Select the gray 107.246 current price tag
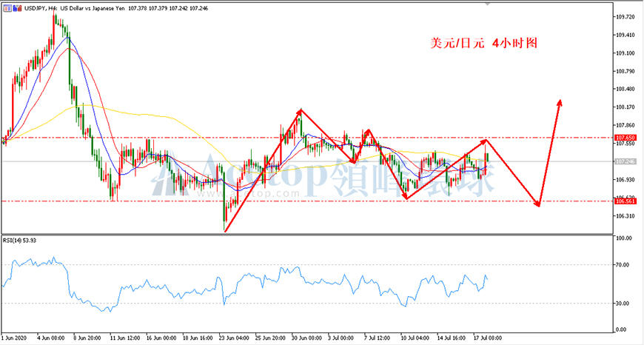 tap(625, 161)
